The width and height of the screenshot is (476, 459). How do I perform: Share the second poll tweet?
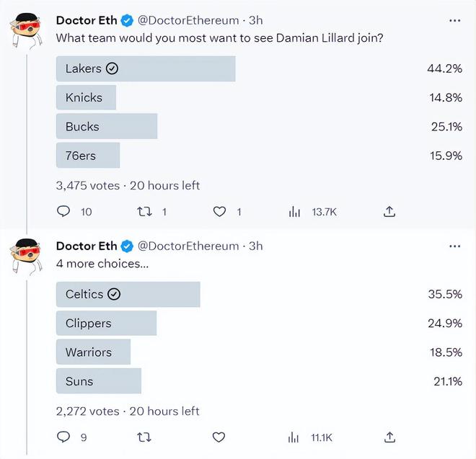coord(389,437)
